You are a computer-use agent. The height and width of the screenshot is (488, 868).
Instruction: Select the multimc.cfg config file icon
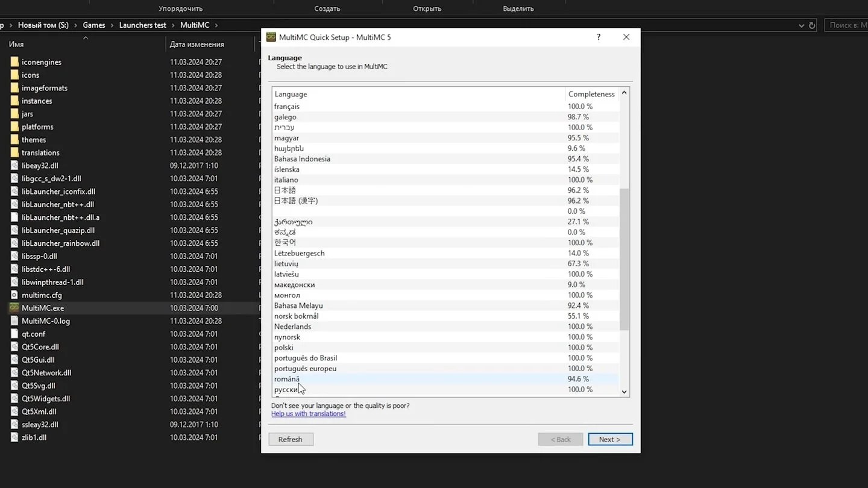coord(14,295)
